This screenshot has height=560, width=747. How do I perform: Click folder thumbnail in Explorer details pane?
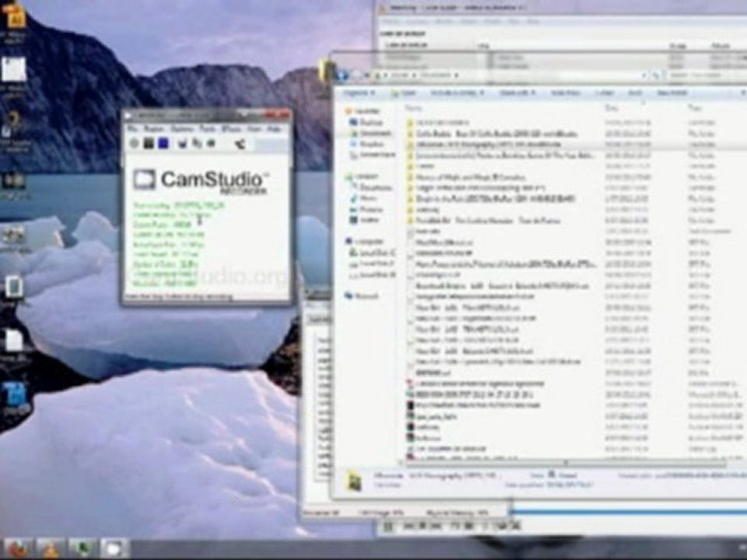coord(355,481)
